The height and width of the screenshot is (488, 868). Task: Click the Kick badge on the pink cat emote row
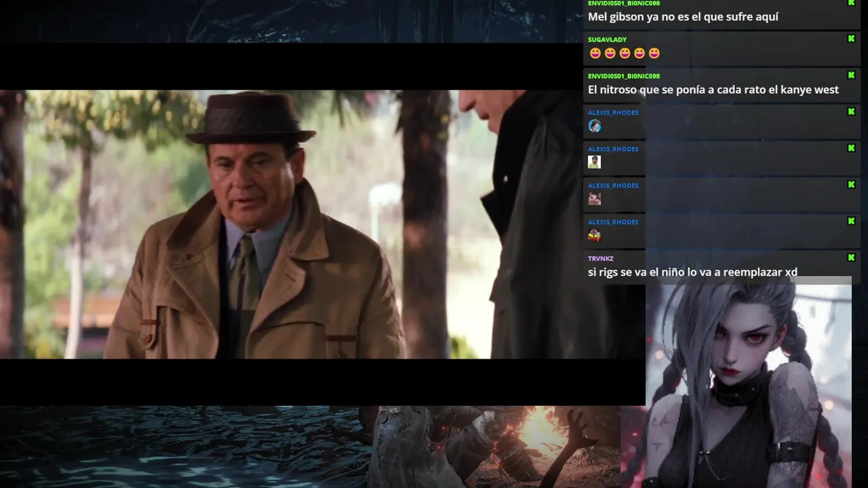tap(851, 185)
